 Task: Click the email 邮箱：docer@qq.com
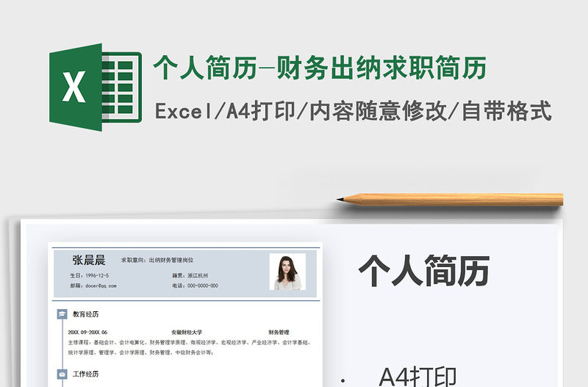(93, 285)
